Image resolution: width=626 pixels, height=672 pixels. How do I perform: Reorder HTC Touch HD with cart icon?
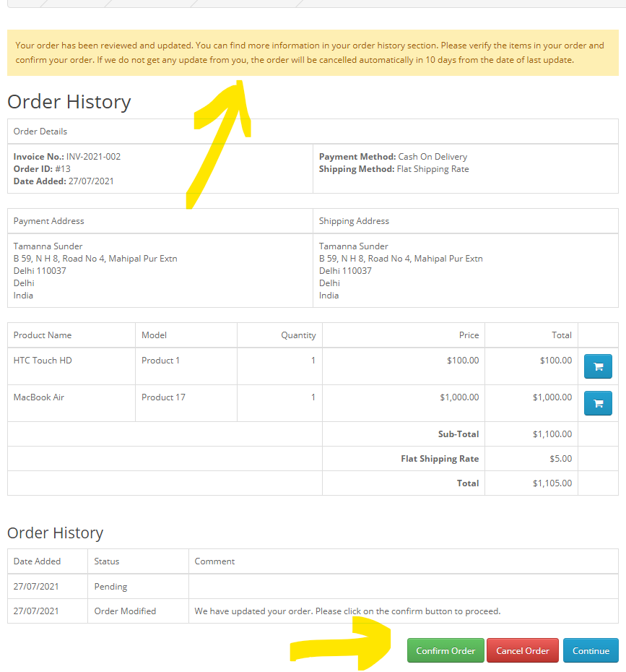598,366
